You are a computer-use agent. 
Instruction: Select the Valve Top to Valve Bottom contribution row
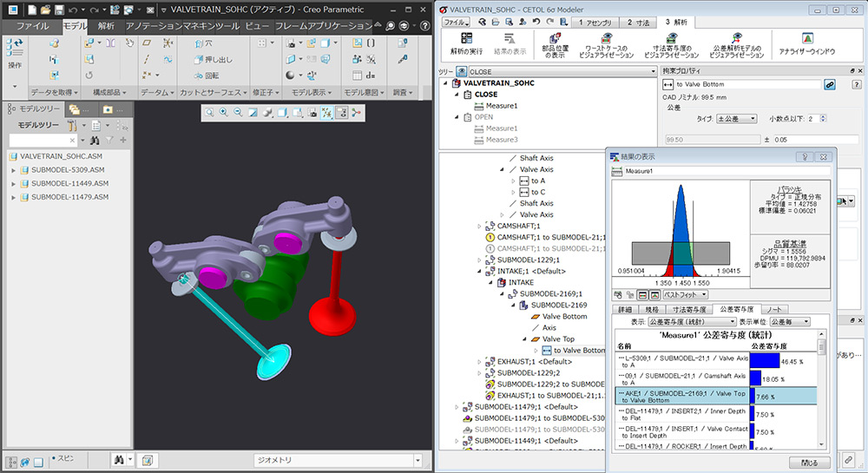coord(716,396)
